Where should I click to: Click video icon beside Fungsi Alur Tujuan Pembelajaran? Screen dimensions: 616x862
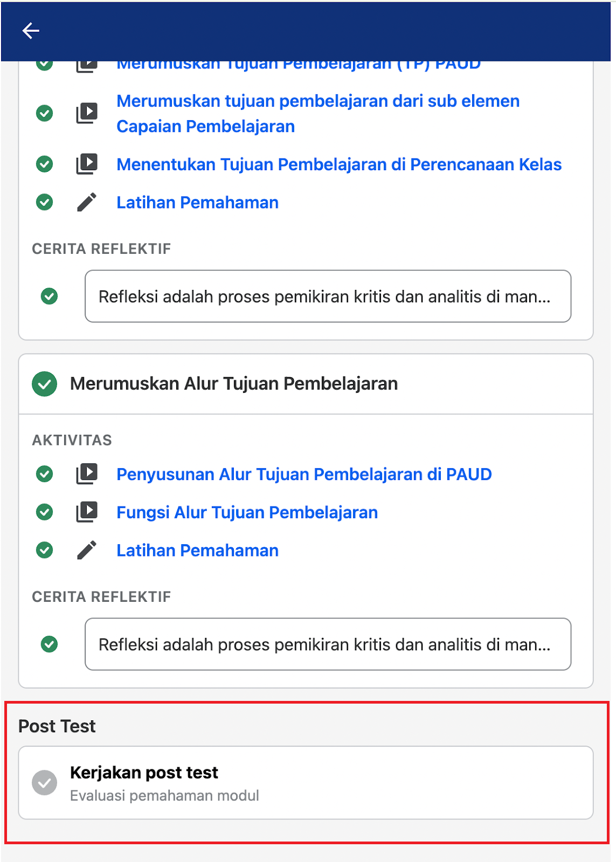click(x=87, y=512)
